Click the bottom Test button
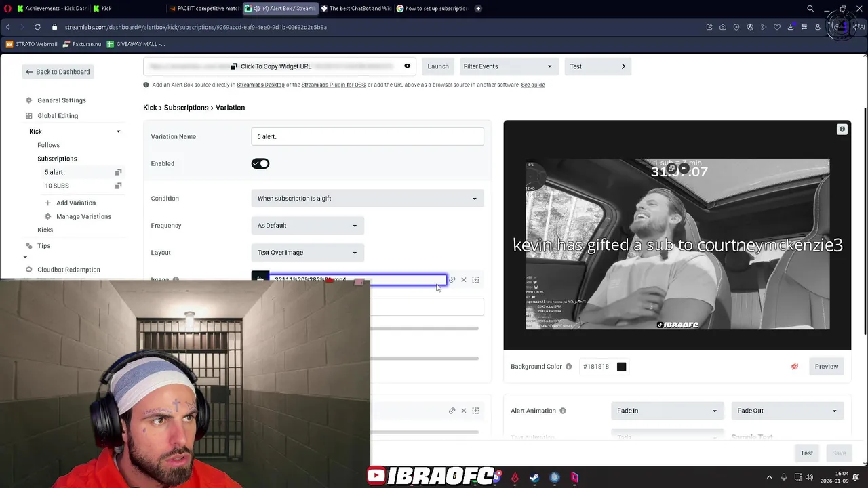The height and width of the screenshot is (488, 868). coord(807,453)
